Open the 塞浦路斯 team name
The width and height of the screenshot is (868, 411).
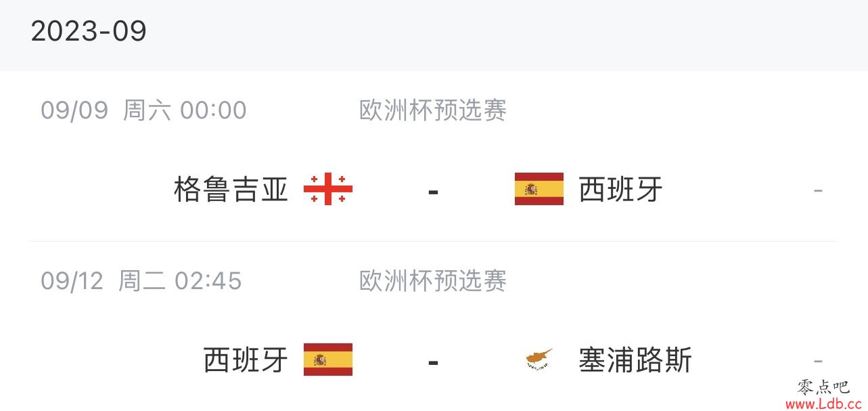pyautogui.click(x=636, y=360)
